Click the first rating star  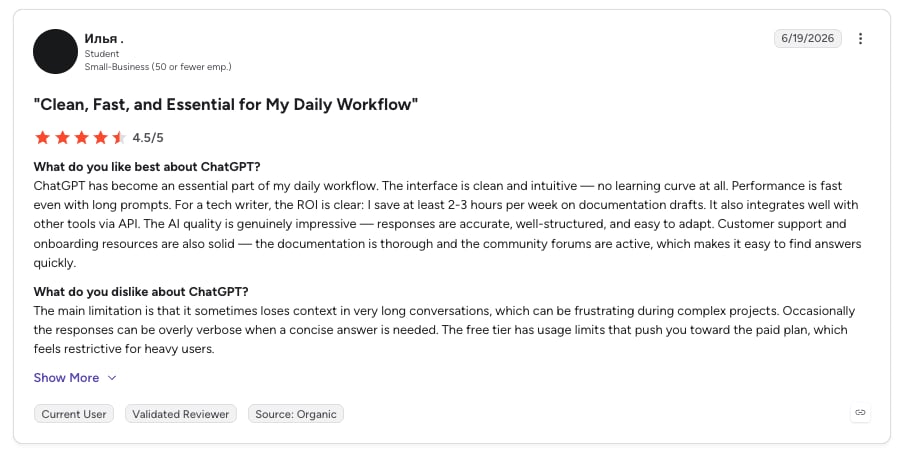click(x=42, y=137)
